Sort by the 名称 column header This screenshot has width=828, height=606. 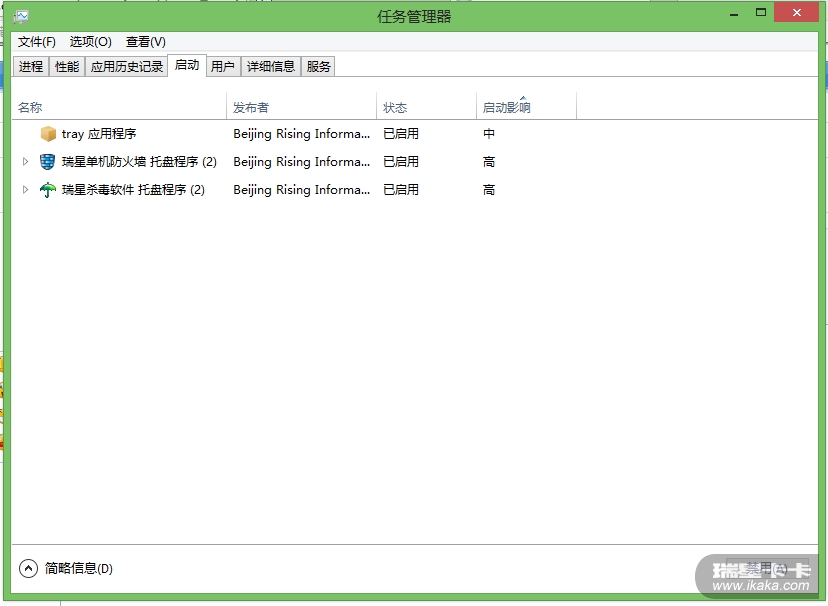[119, 107]
